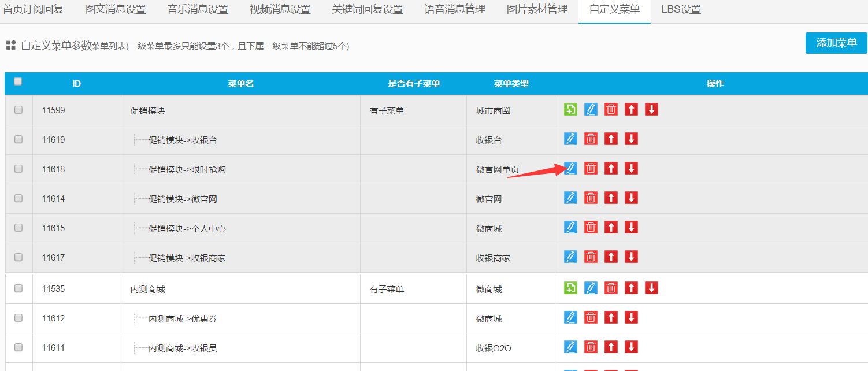
Task: Move row 11618 up
Action: pyautogui.click(x=611, y=168)
